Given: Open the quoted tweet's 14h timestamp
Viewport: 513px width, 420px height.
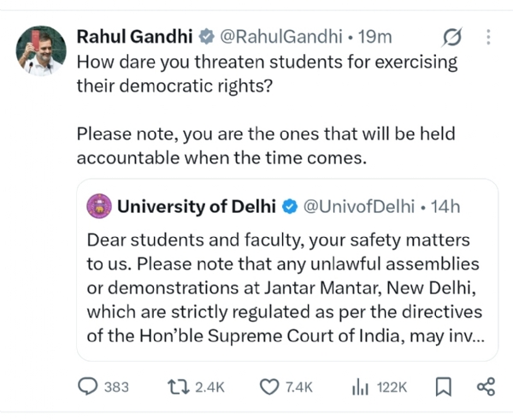Looking at the screenshot, I should [445, 206].
